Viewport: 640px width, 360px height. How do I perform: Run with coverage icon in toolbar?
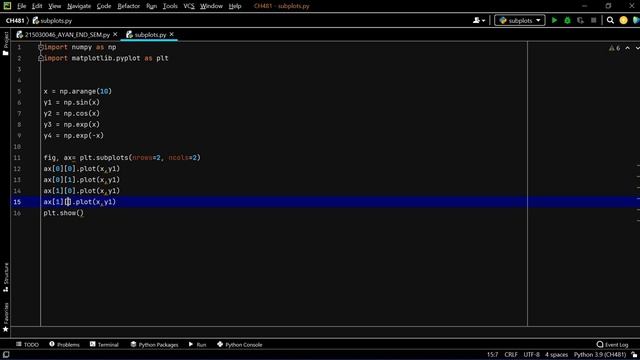tap(580, 20)
